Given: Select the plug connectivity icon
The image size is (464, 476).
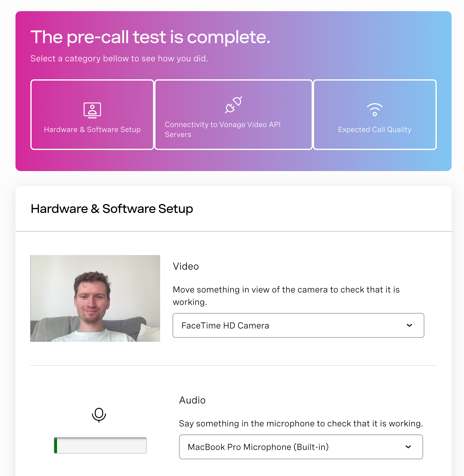Looking at the screenshot, I should [233, 105].
